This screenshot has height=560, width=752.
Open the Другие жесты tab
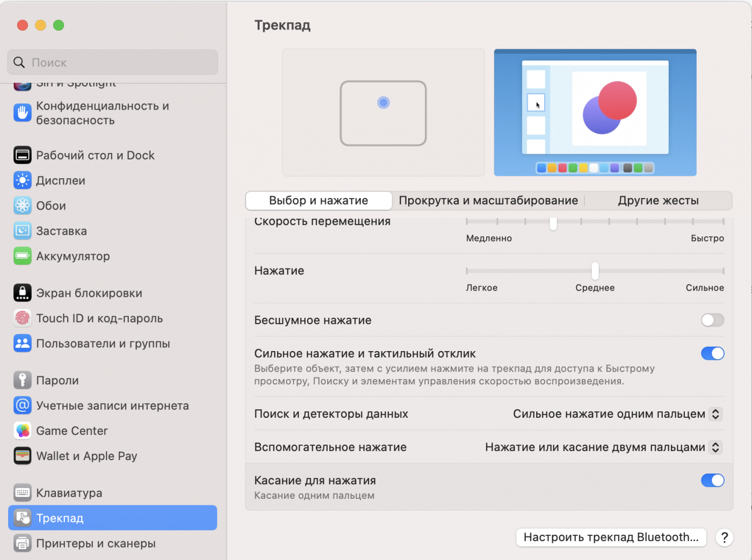[658, 201]
